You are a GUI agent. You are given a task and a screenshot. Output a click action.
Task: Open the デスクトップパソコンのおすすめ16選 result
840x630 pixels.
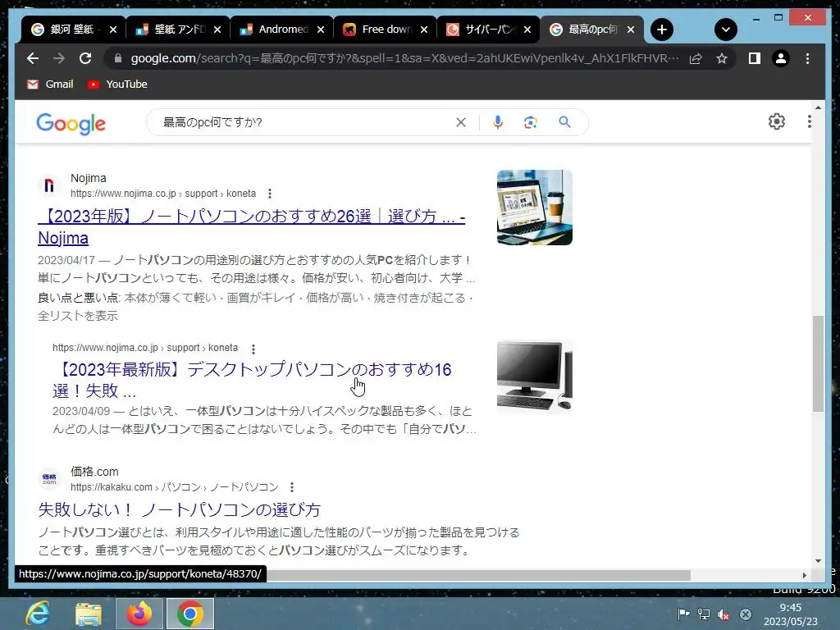pyautogui.click(x=252, y=380)
